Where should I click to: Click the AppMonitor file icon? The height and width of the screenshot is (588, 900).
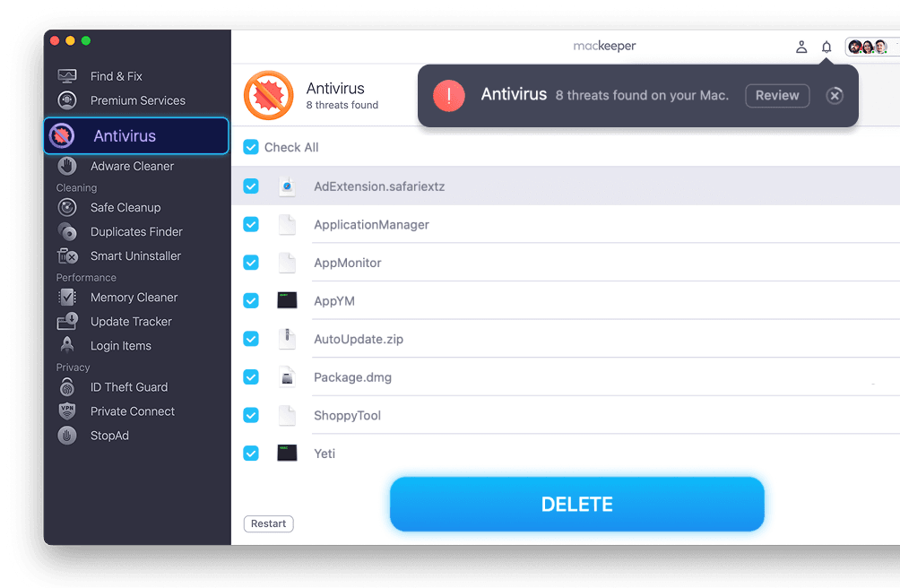tap(287, 263)
